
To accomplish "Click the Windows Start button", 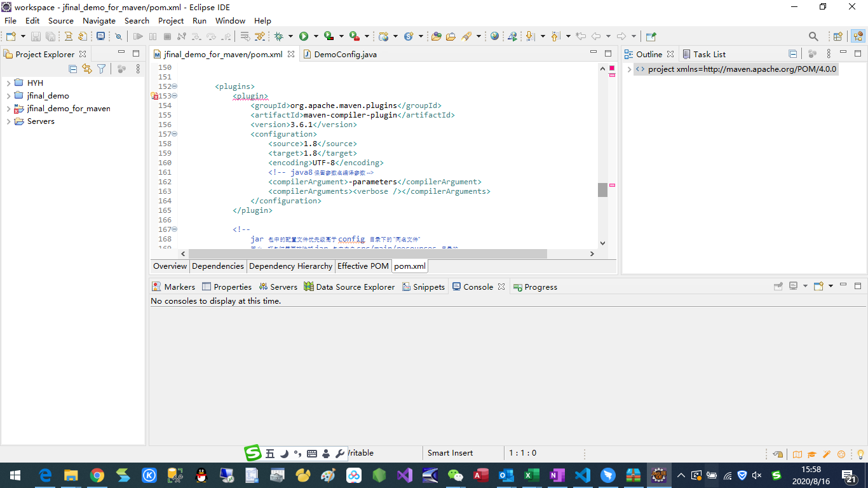I will [15, 475].
